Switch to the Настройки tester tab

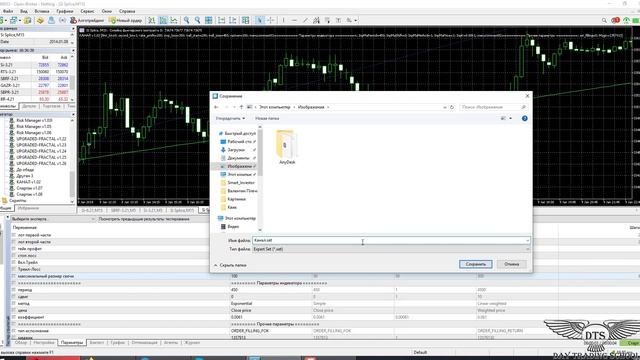click(x=44, y=343)
